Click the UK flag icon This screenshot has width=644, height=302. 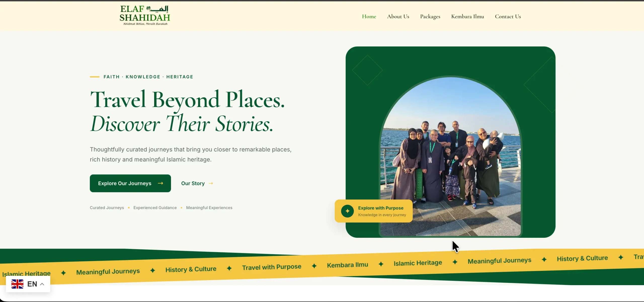tap(17, 284)
